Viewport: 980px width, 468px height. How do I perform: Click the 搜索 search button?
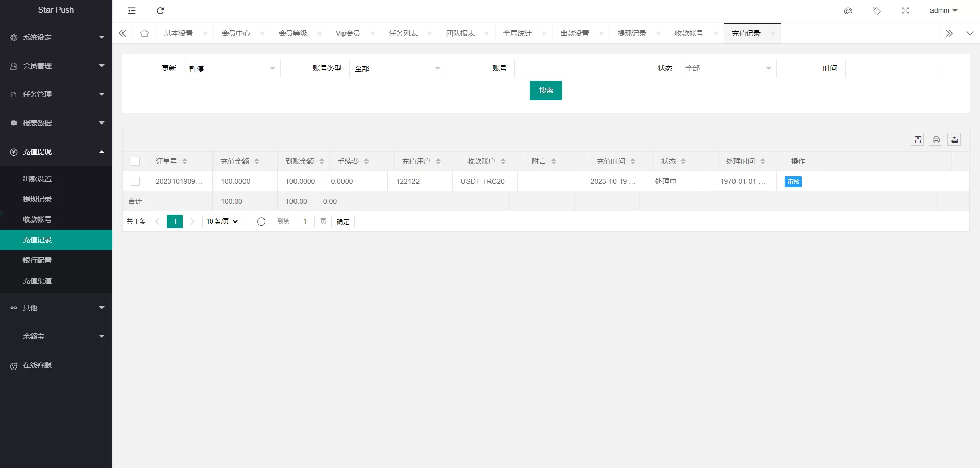pyautogui.click(x=546, y=90)
